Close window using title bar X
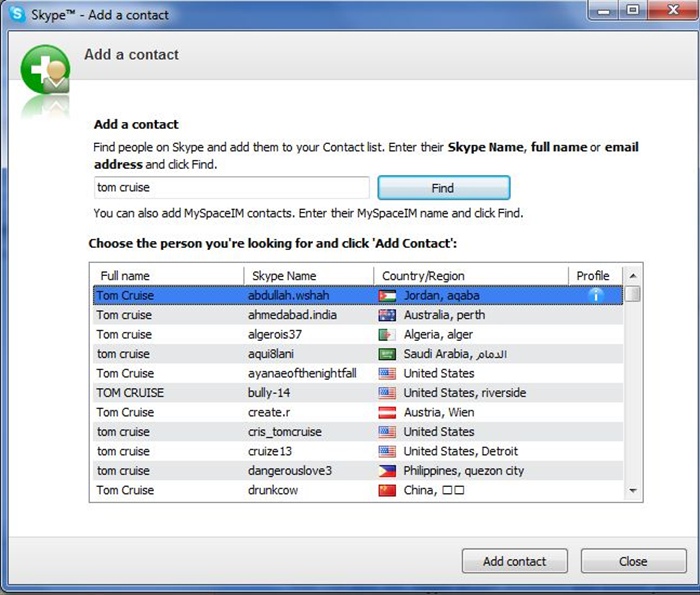The image size is (700, 595). click(x=672, y=10)
